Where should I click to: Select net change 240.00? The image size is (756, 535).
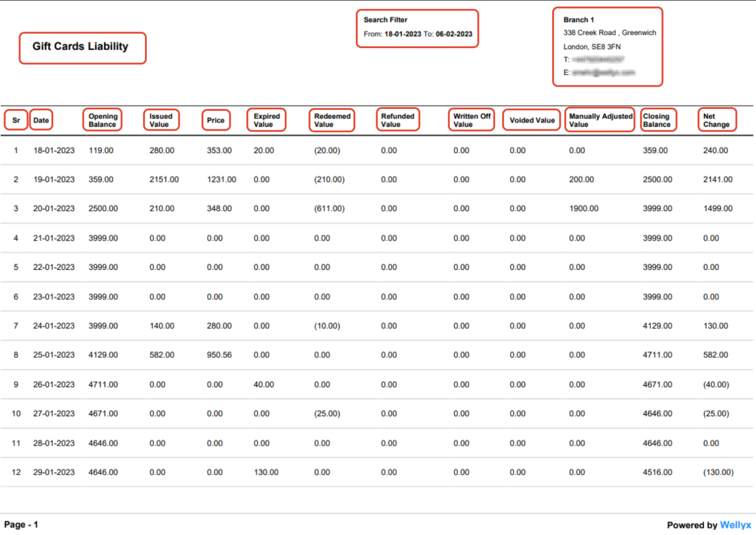[715, 151]
